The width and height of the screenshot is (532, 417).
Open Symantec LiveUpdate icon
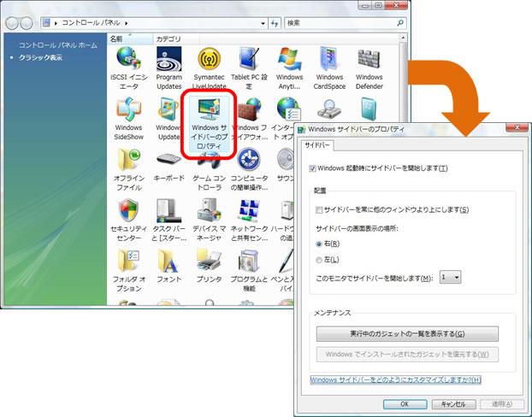pos(210,60)
